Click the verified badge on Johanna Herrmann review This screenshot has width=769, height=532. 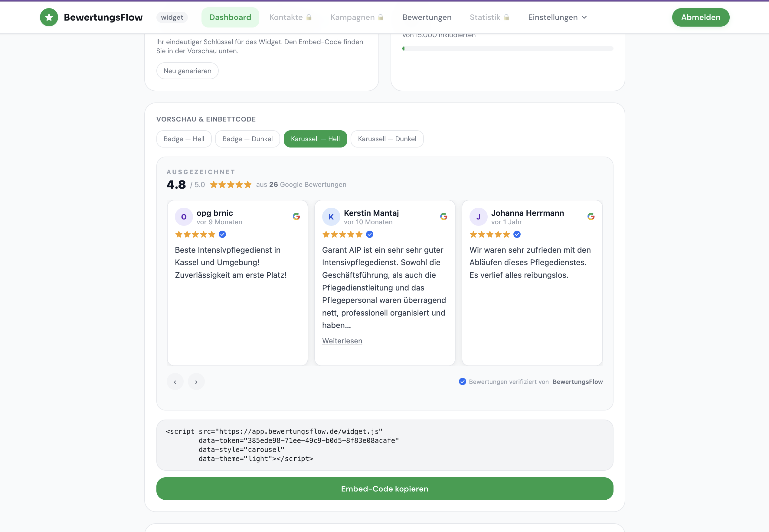pyautogui.click(x=517, y=234)
